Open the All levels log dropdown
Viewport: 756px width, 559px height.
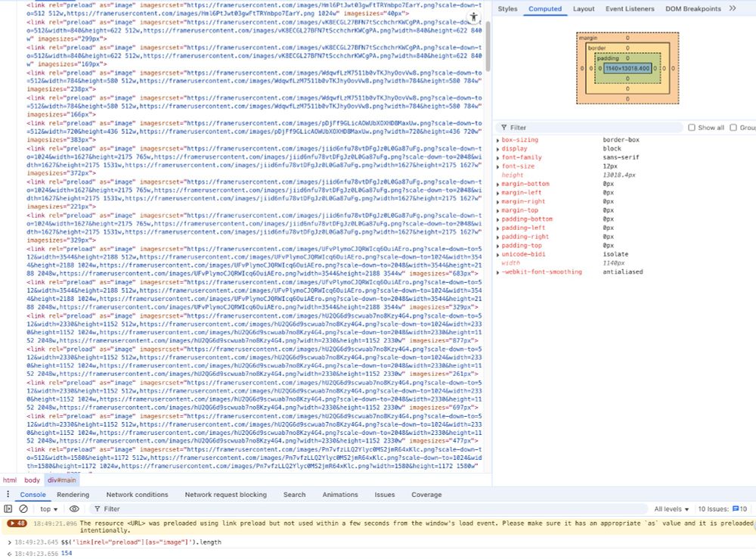pos(671,509)
